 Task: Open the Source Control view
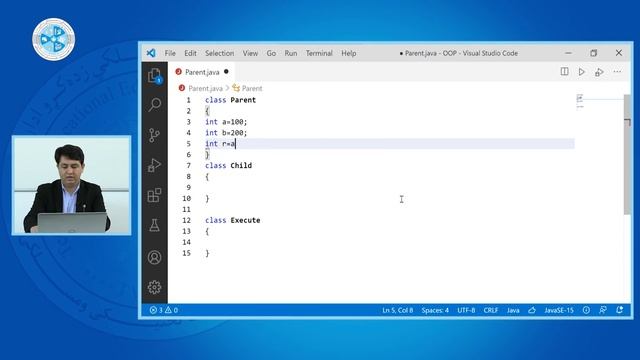(x=154, y=135)
